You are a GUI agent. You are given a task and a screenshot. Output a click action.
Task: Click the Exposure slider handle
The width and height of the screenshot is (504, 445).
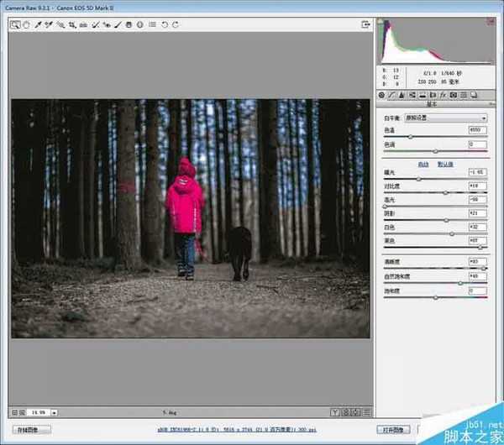coord(420,179)
